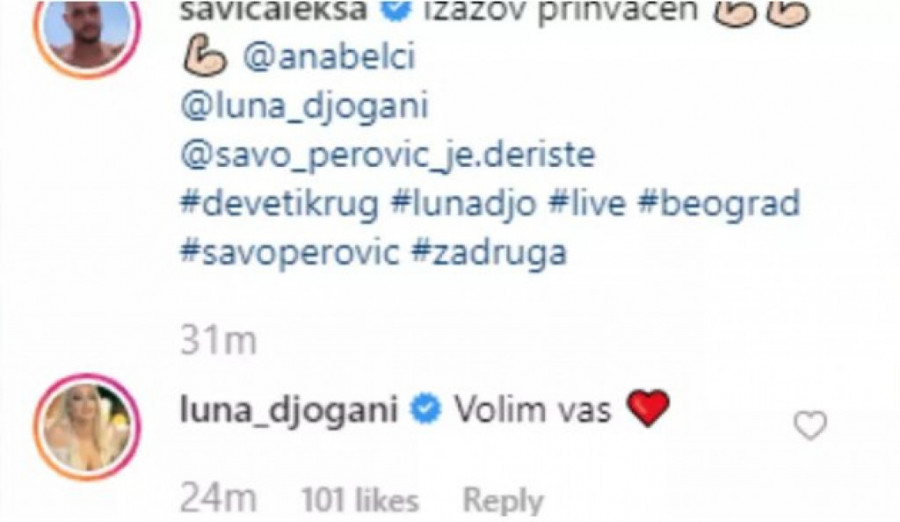Open the @anabelci mention
This screenshot has width=900, height=522.
pyautogui.click(x=329, y=57)
